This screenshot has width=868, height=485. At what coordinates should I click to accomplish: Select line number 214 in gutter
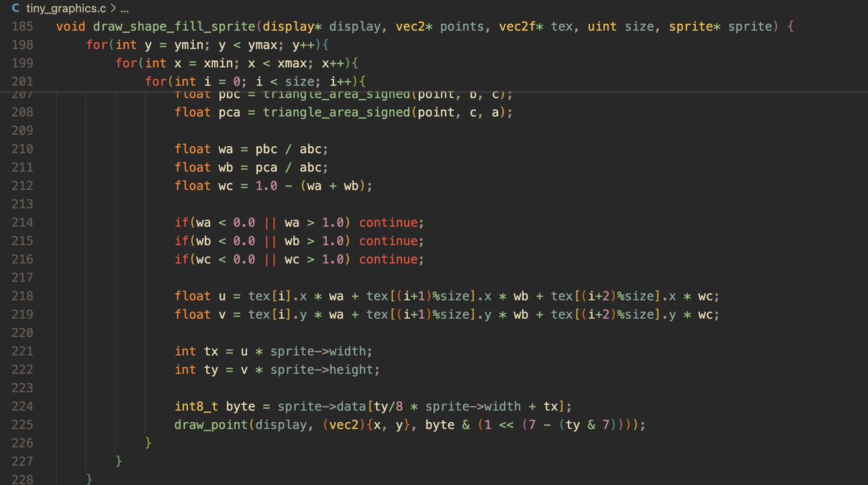click(22, 222)
